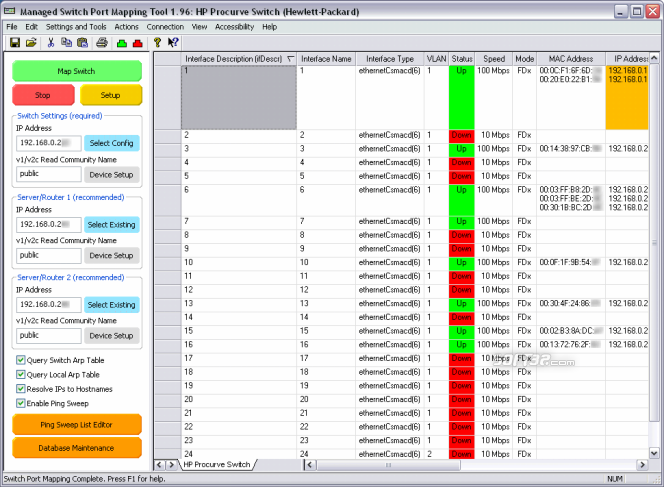
Task: Open Settings and Tools menu
Action: 76,27
